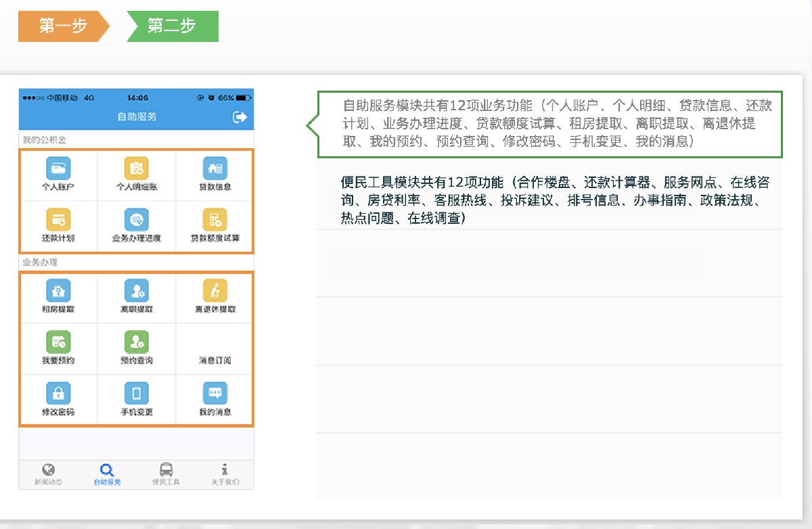The height and width of the screenshot is (529, 812).
Task: Open 贷款信息 loan info icon
Action: 215,168
